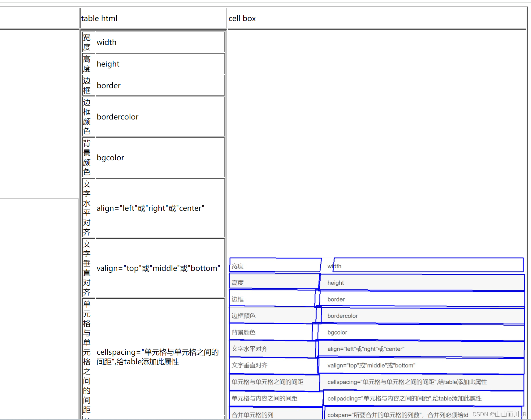Click the vertical 文字水平对齐 label cell
The image size is (531, 420).
point(88,208)
